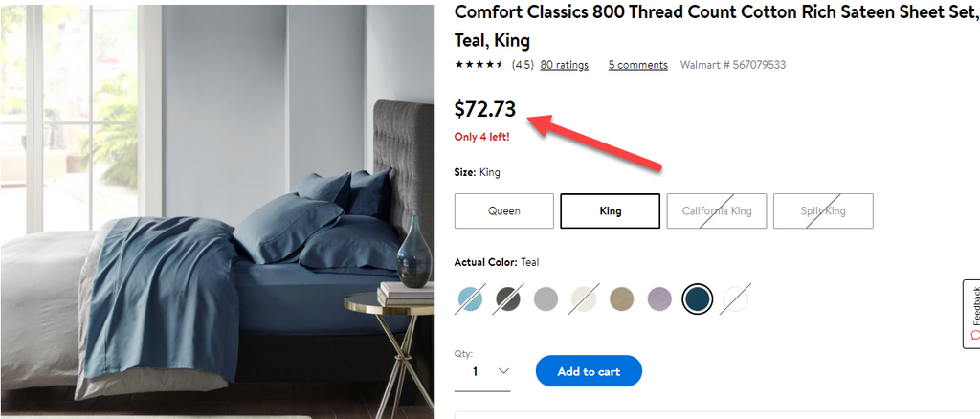
Task: Select the light blue color swatch
Action: pyautogui.click(x=470, y=299)
